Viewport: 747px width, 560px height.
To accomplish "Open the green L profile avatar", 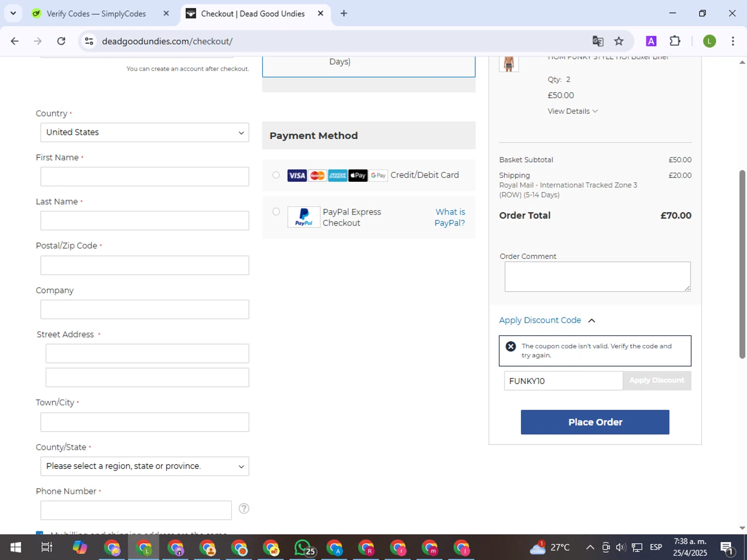I will coord(709,41).
